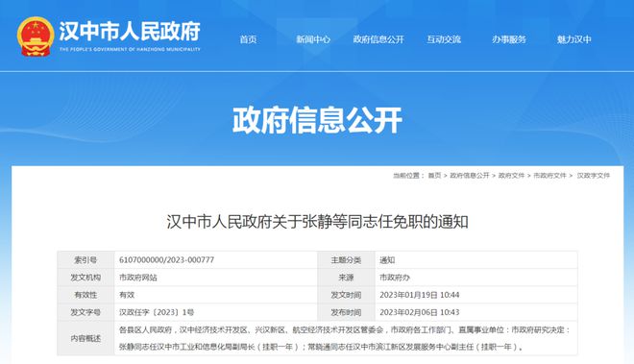
Task: Click the 政府信息公开 breadcrumb link
Action: [x=470, y=175]
